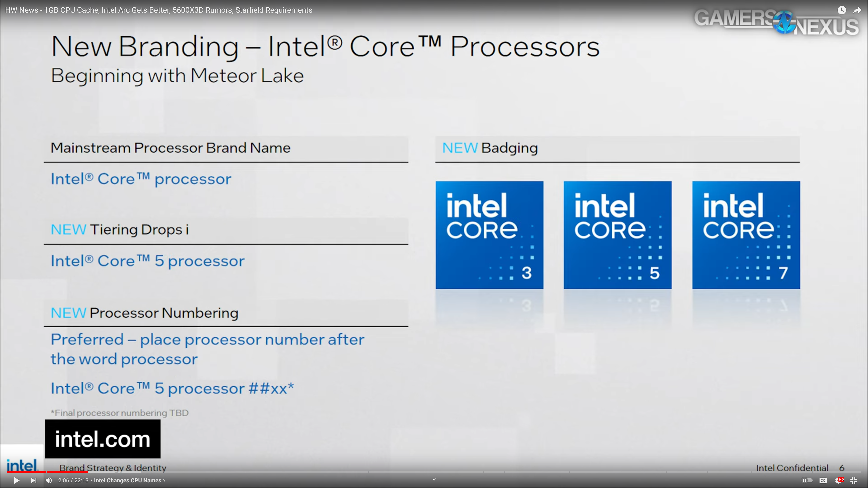Click the elapsed time display 2:06 / 22:13
868x488 pixels.
pyautogui.click(x=73, y=480)
